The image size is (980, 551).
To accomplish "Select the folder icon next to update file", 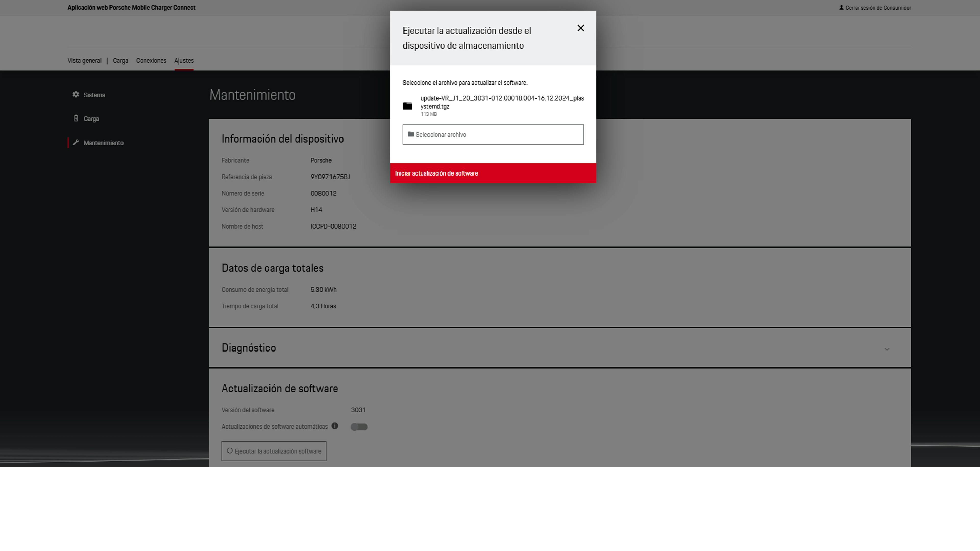I will 408,106.
